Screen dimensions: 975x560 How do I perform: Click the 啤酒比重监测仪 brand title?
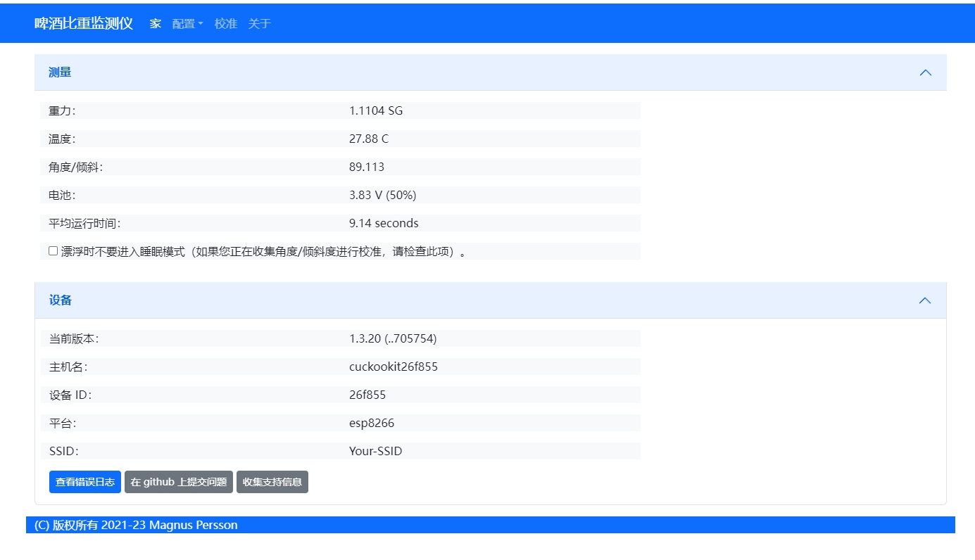point(84,23)
